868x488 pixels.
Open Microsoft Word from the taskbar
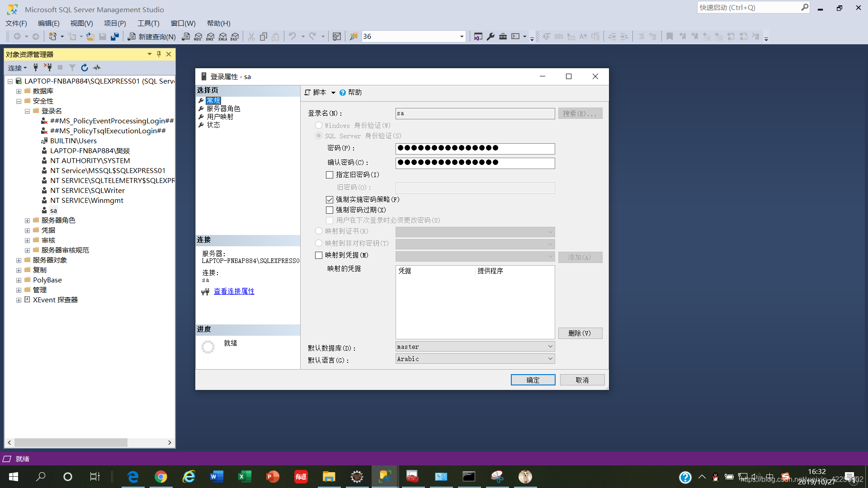point(217,477)
